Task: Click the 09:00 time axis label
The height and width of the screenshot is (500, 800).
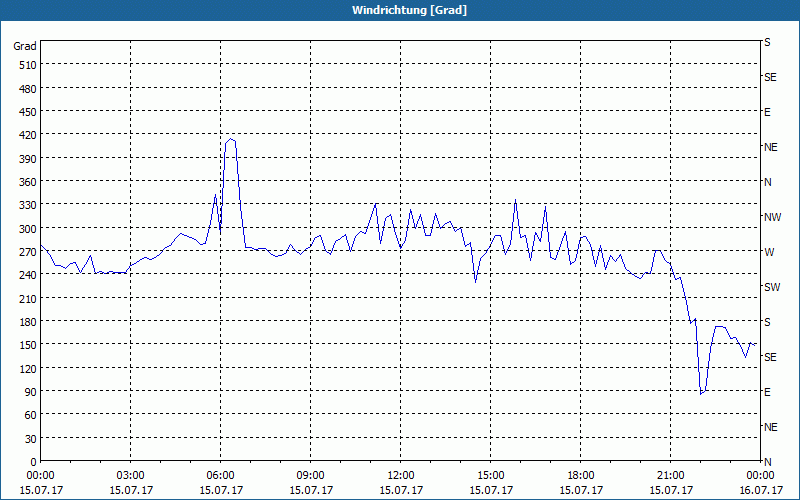Action: pos(310,476)
